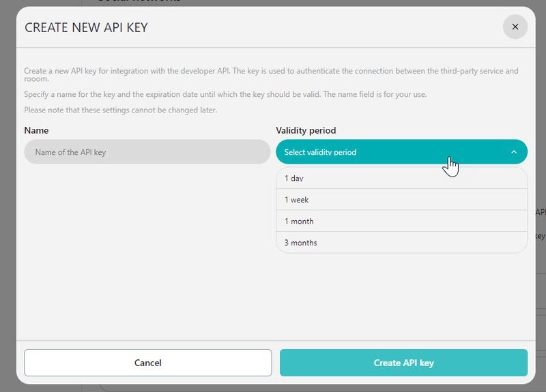Screen dimensions: 546x392
Task: Choose the 3 months validity option
Action: pos(401,243)
